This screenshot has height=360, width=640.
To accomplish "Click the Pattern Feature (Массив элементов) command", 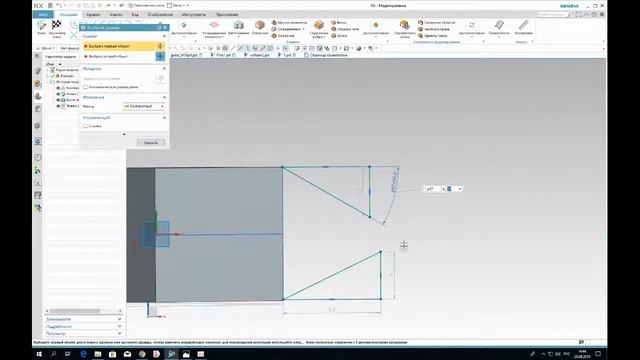I will [x=289, y=22].
